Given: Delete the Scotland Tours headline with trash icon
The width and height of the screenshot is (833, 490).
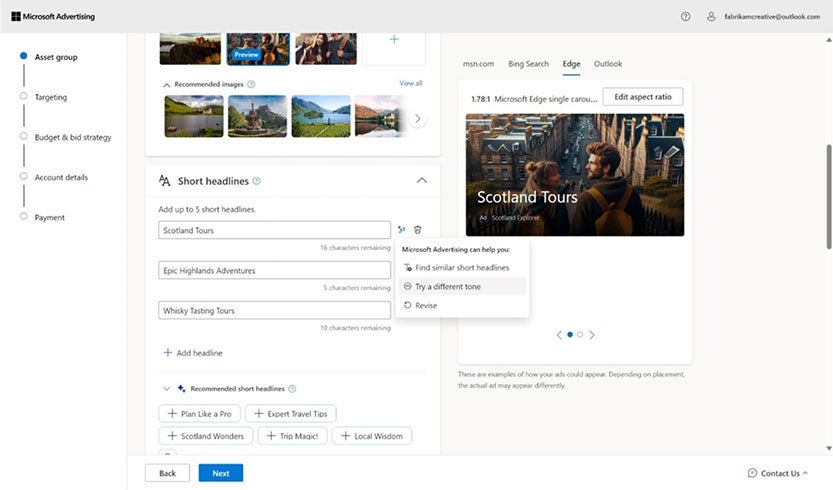Looking at the screenshot, I should click(418, 230).
